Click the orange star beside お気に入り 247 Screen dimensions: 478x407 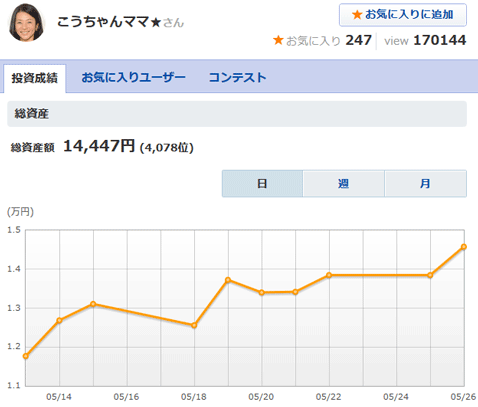click(278, 40)
